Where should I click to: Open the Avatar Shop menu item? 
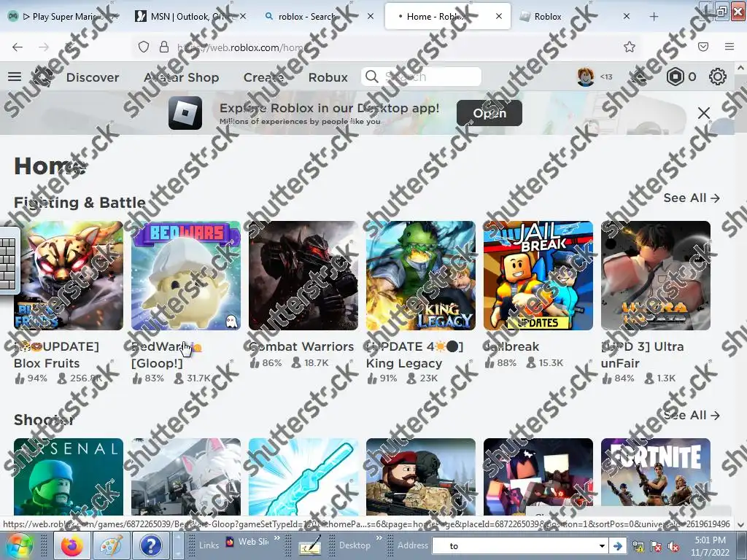point(182,77)
